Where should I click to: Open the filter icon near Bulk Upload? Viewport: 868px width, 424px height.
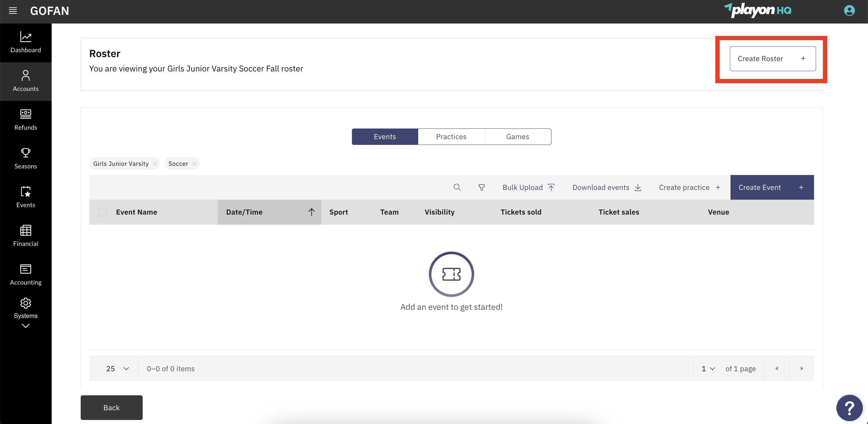tap(482, 187)
